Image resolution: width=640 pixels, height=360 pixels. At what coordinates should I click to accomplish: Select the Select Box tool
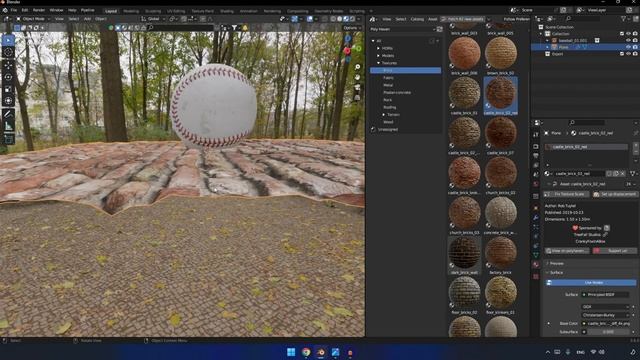point(8,40)
